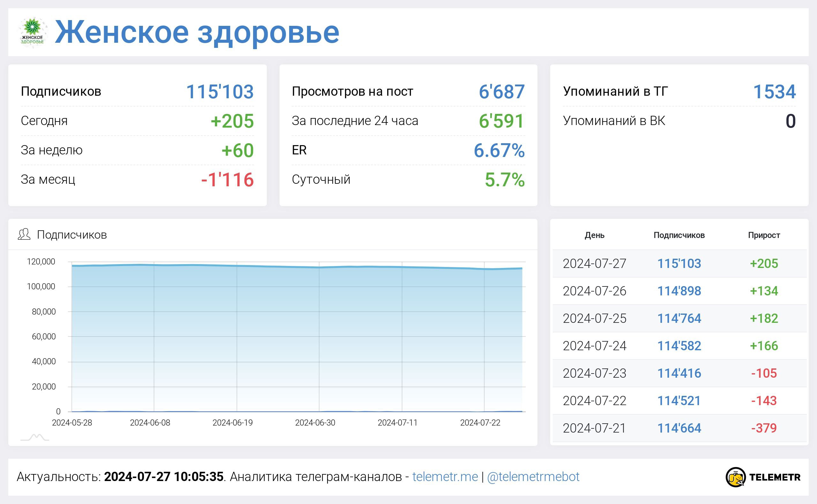Click the 6'687 views per post value
The height and width of the screenshot is (504, 817).
pyautogui.click(x=502, y=92)
